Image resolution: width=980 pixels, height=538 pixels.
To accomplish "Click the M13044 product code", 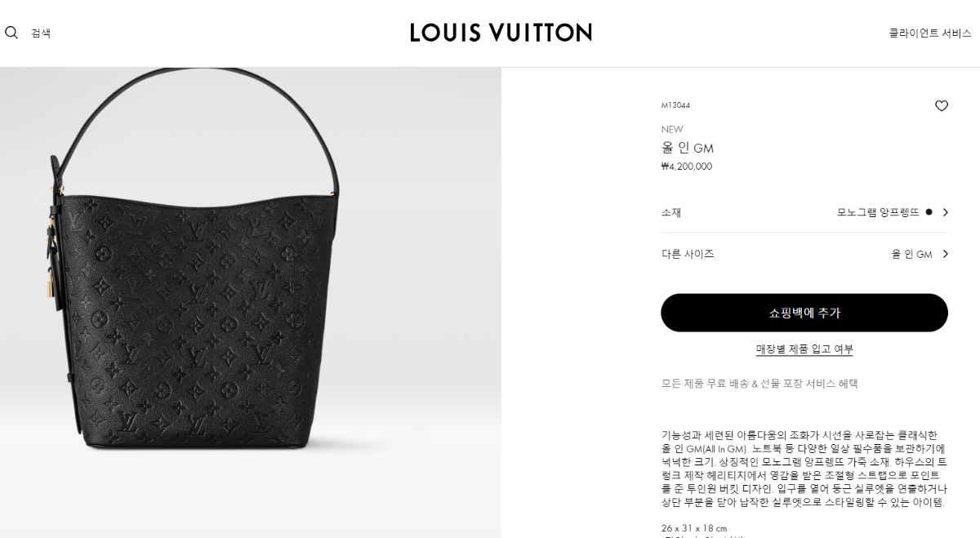I will 675,105.
